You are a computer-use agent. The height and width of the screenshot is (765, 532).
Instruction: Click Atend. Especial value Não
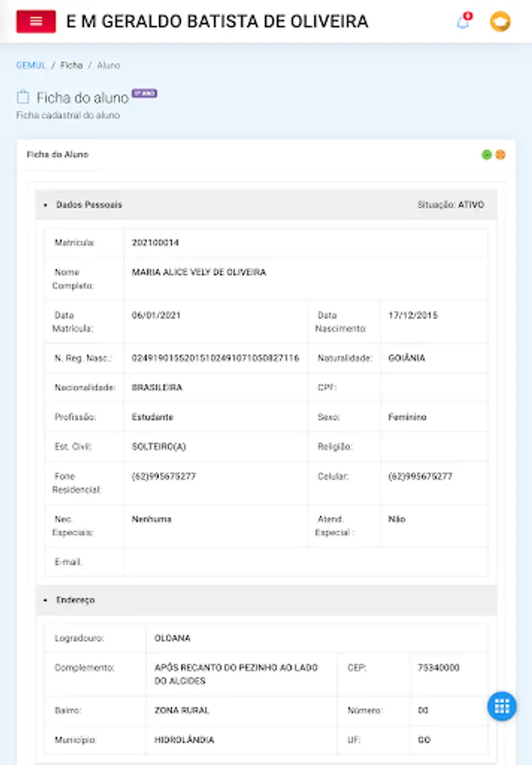point(397,519)
